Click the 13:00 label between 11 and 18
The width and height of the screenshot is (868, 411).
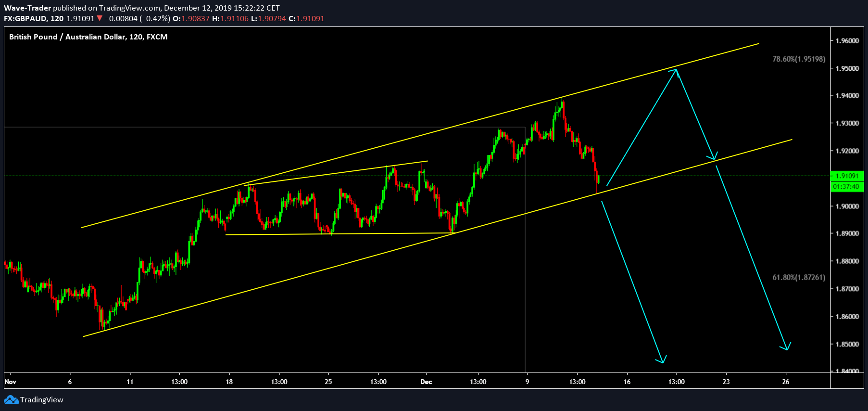click(179, 382)
